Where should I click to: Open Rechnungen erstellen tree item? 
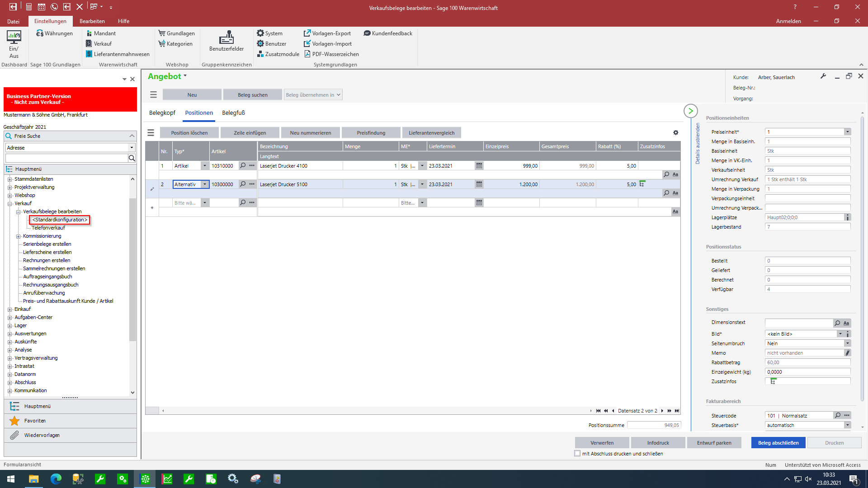(x=47, y=260)
